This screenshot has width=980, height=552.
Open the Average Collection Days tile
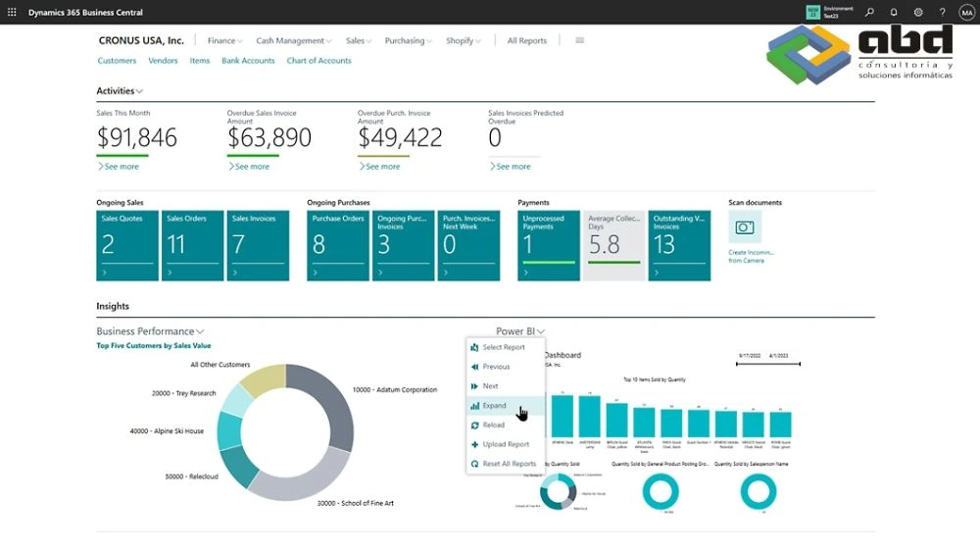pyautogui.click(x=613, y=246)
